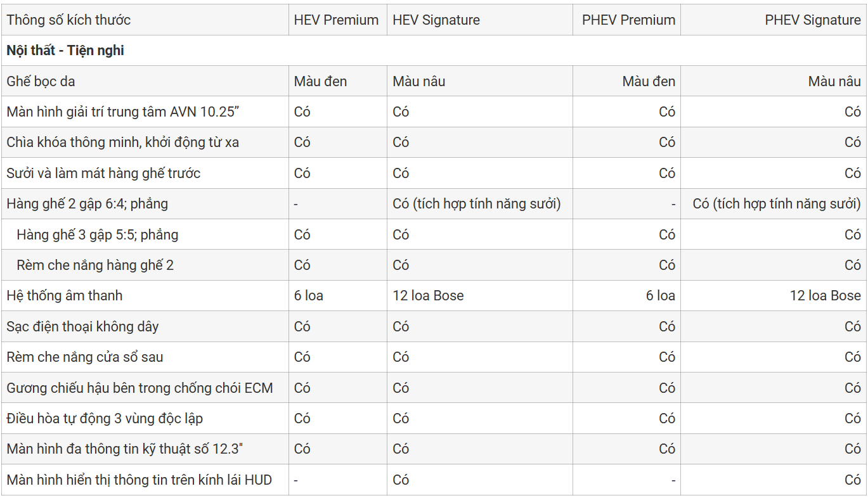Screen dimensions: 868x498
Task: Click the PHEV Premium column header
Action: pyautogui.click(x=628, y=20)
